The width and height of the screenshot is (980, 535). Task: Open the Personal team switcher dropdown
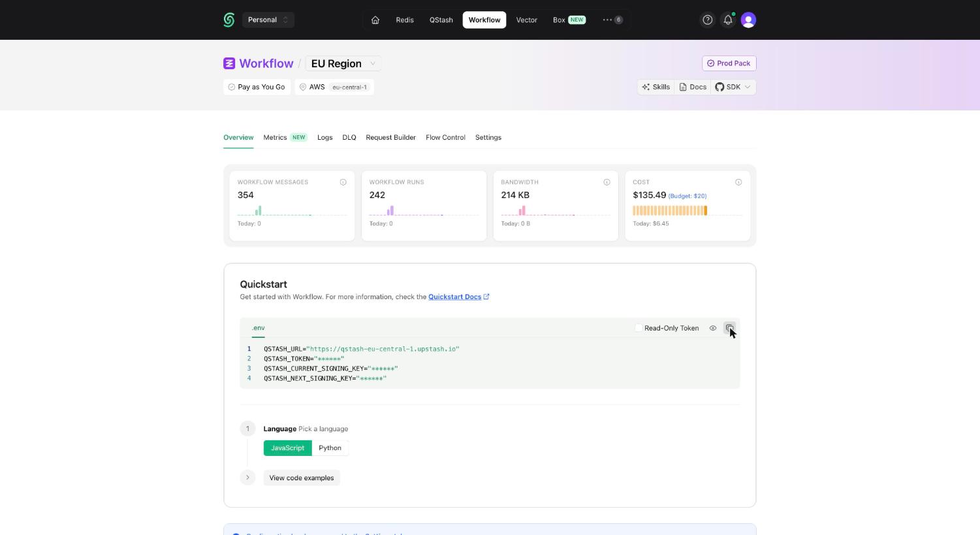[268, 20]
